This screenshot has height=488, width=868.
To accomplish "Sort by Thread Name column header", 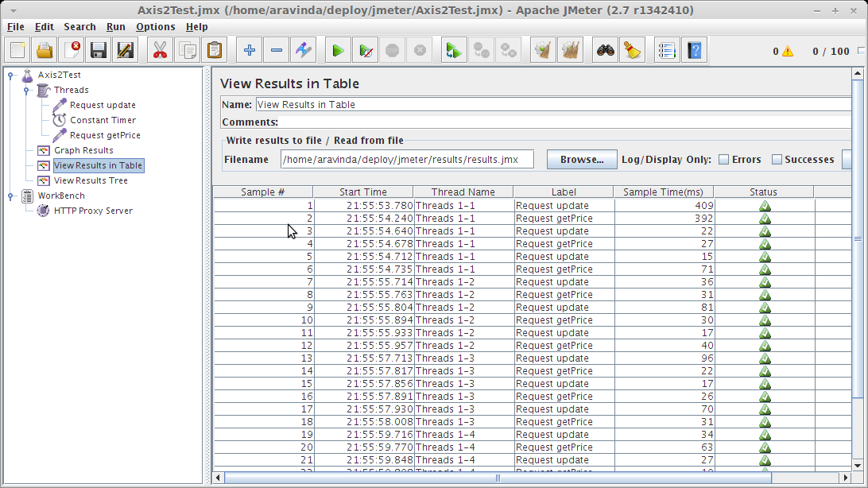I will (x=463, y=192).
